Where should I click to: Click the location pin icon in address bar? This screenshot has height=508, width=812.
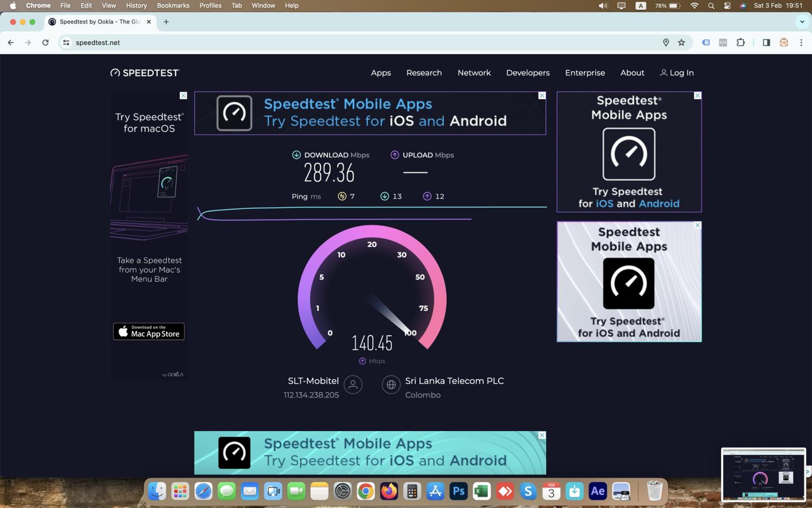point(666,43)
